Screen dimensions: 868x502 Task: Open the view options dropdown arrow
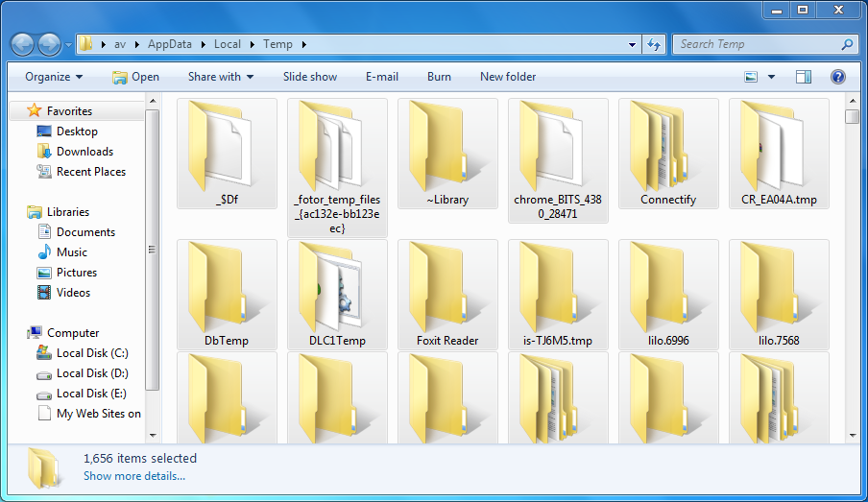click(x=771, y=77)
